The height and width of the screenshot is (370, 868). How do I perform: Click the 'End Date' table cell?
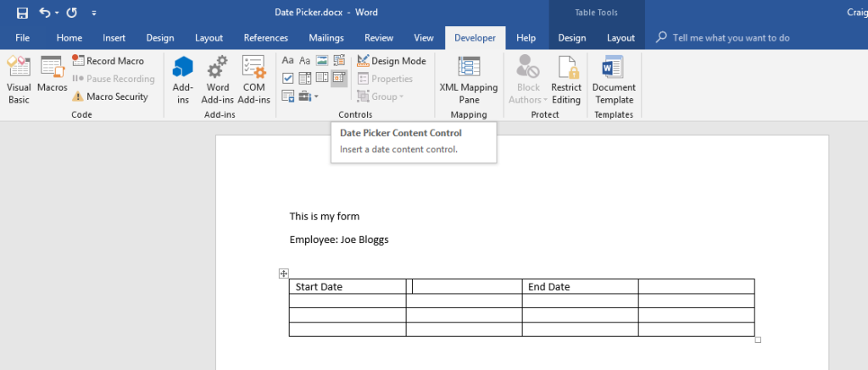(x=580, y=286)
